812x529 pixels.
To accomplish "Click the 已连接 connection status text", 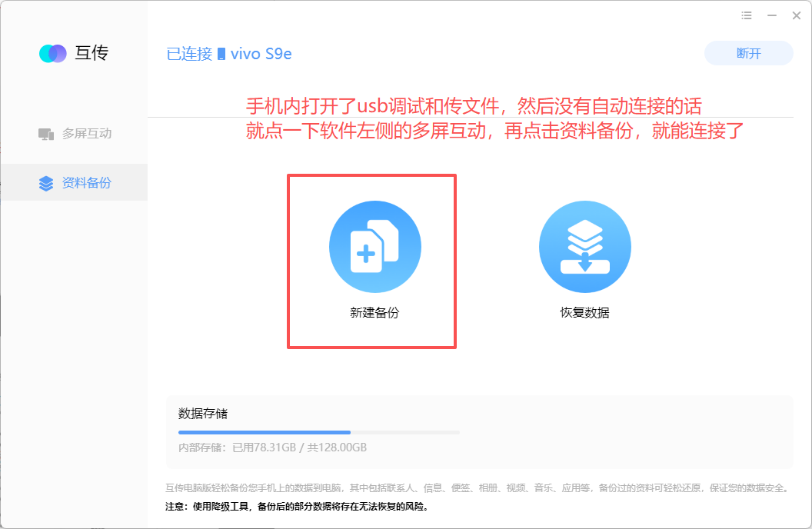I will click(189, 54).
